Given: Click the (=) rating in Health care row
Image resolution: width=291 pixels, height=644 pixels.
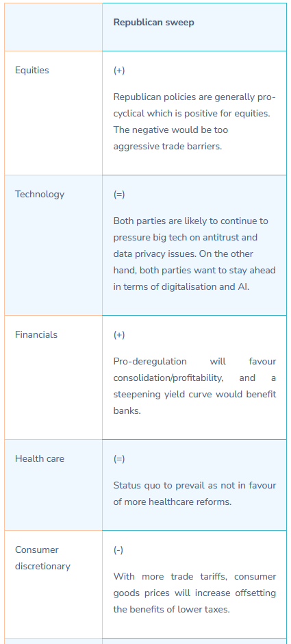Looking at the screenshot, I should (x=119, y=459).
